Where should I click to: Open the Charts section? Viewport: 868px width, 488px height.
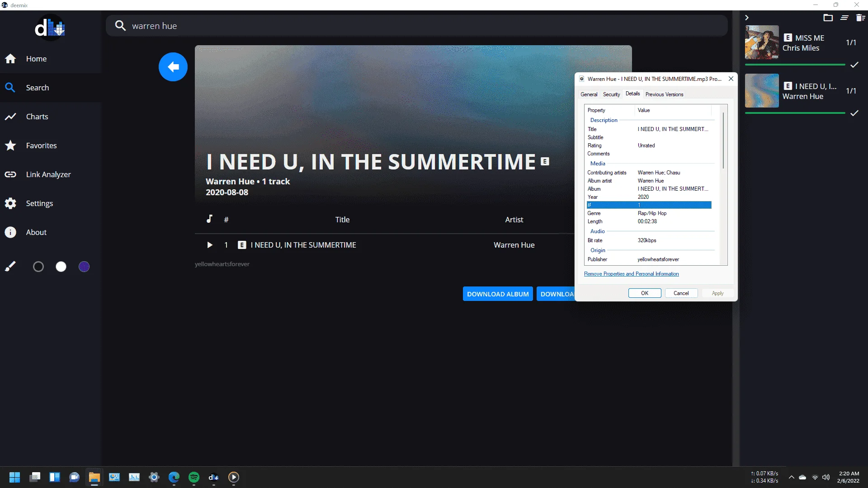51,117
